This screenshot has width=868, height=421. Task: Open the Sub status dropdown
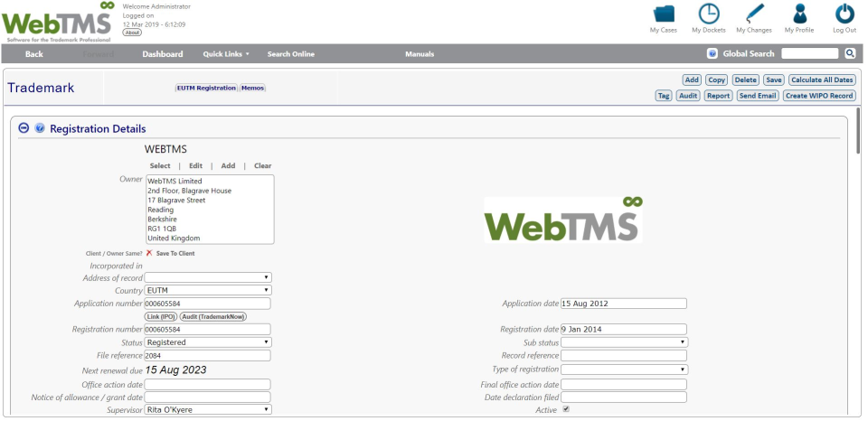tap(625, 342)
